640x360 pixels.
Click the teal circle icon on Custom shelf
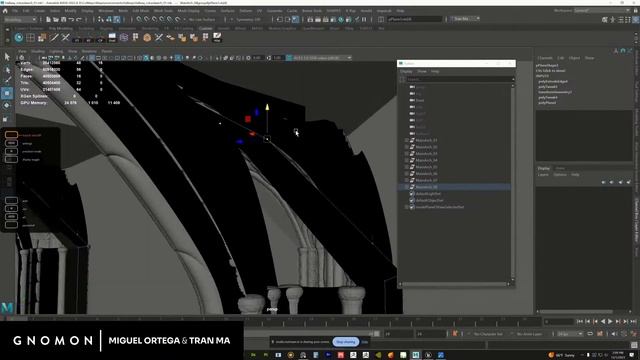[x=19, y=38]
